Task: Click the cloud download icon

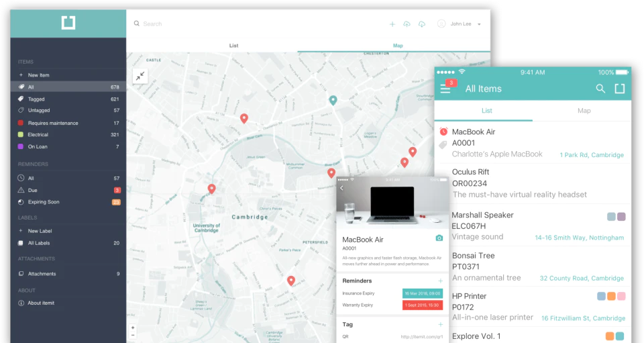Action: coord(422,24)
